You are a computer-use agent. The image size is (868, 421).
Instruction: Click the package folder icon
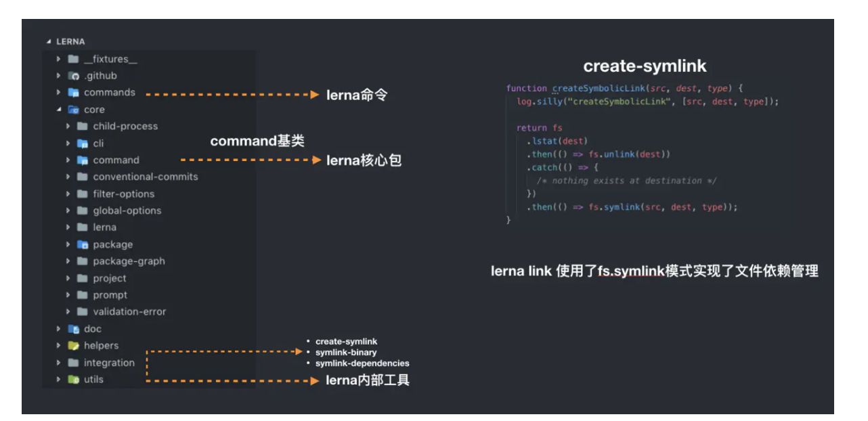coord(83,244)
